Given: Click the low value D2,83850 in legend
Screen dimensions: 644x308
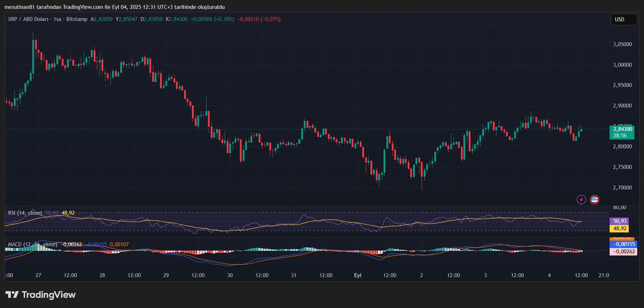Looking at the screenshot, I should (152, 19).
